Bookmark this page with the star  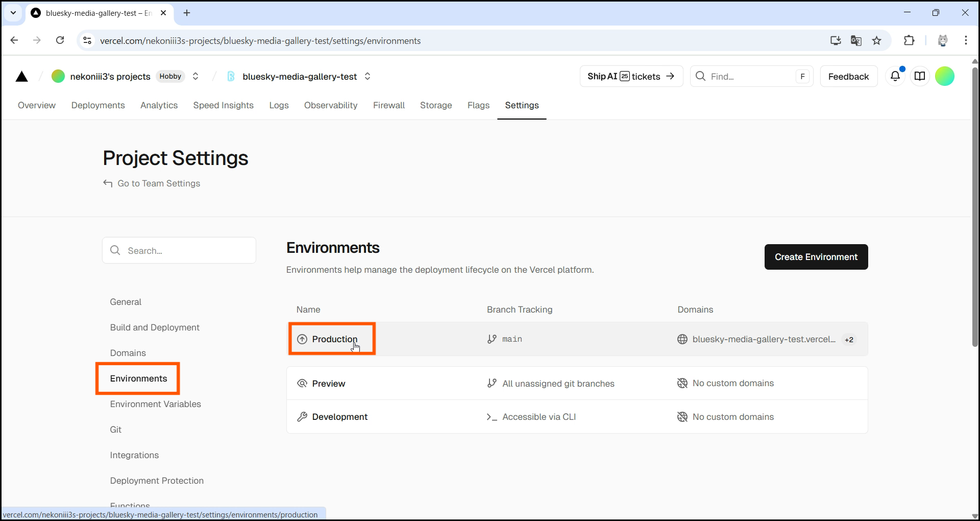click(876, 40)
